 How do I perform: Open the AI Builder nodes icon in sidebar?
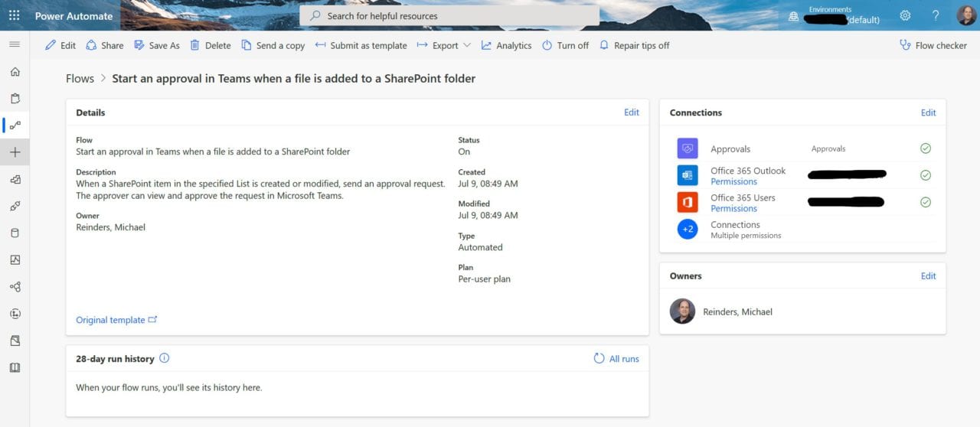15,287
